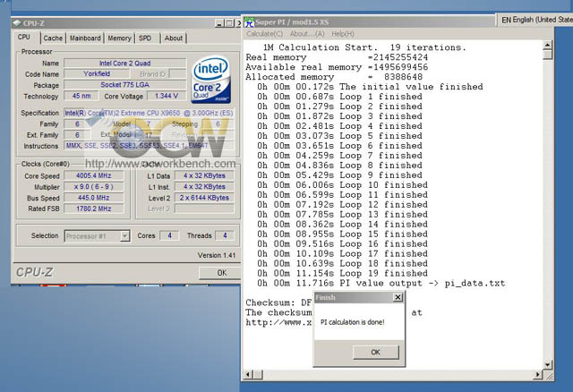Screen dimensions: 573x392
Task: Select the CPU tab in CPU-Z
Action: 24,38
